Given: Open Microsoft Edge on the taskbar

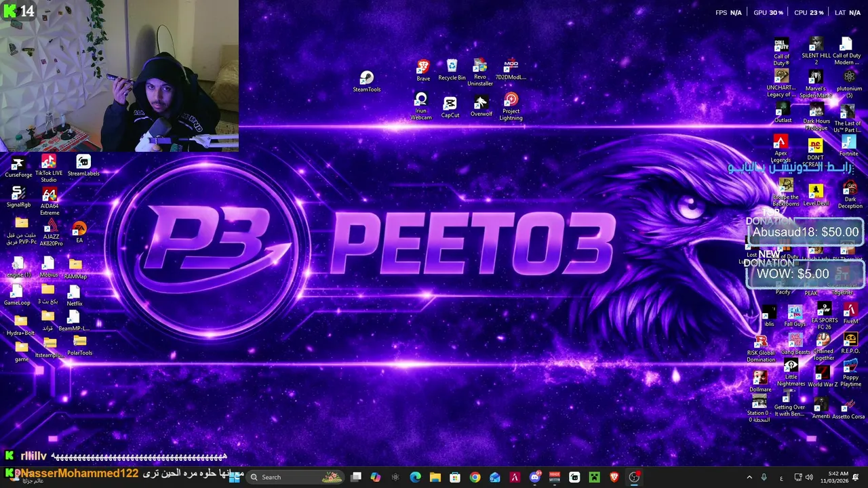Looking at the screenshot, I should [x=415, y=477].
